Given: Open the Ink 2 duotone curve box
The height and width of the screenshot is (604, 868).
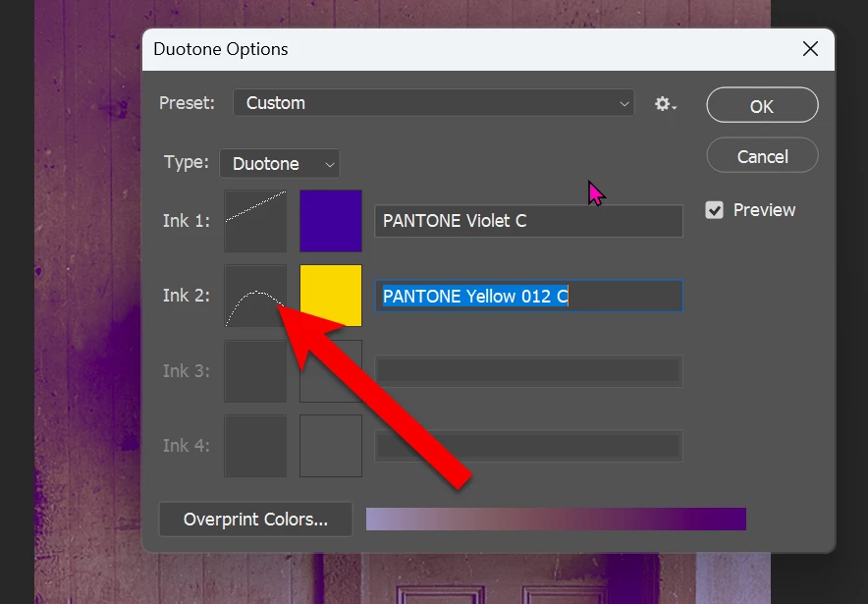Looking at the screenshot, I should [x=255, y=296].
